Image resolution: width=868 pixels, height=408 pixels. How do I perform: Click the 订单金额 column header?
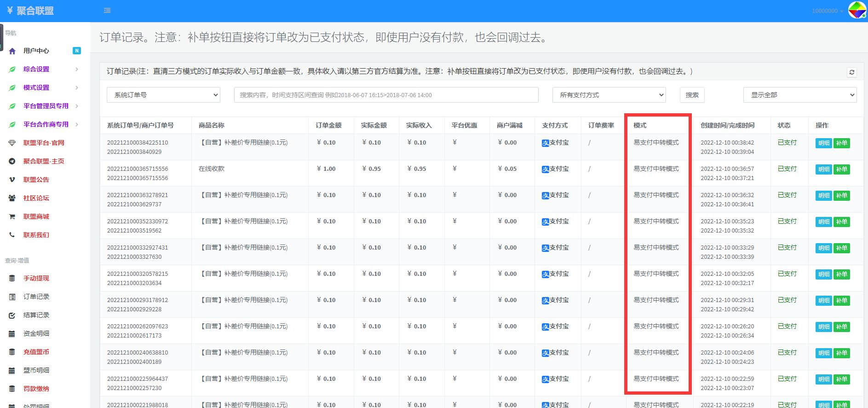[328, 125]
